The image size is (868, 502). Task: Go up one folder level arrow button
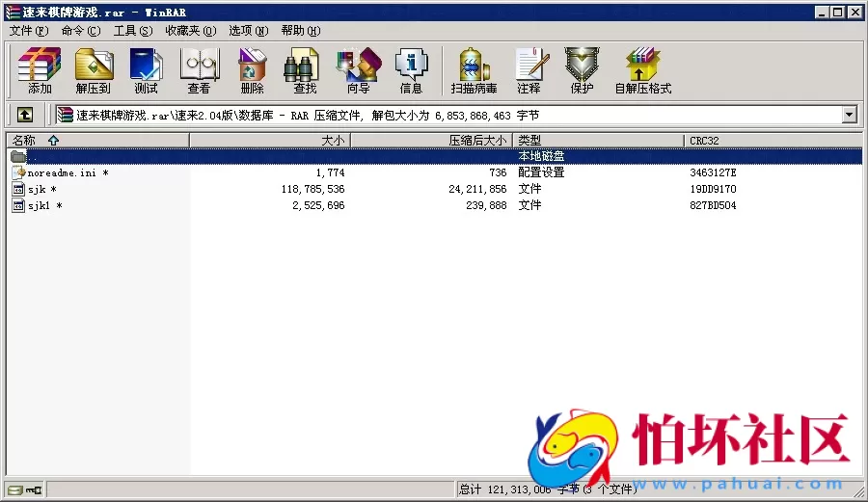tap(25, 115)
